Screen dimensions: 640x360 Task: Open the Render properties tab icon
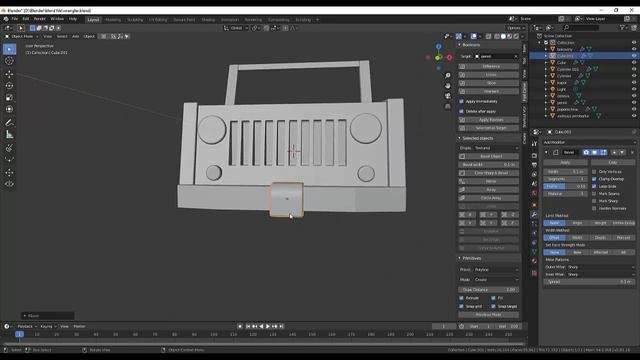534,156
